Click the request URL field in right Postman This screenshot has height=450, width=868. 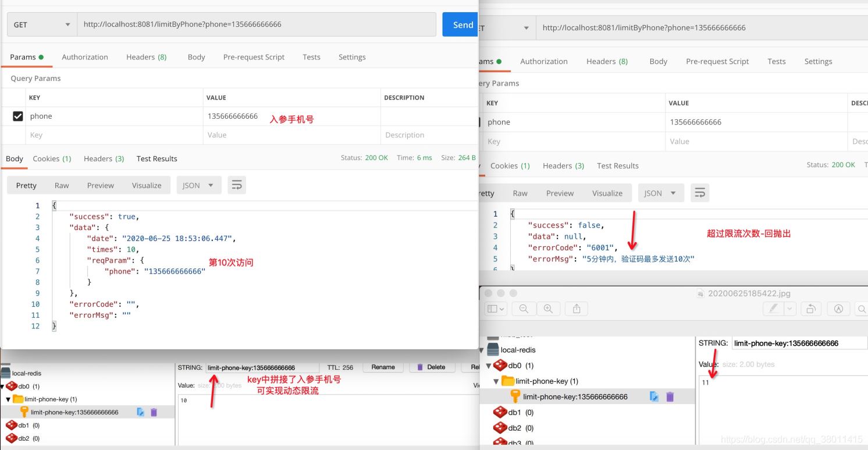click(702, 28)
